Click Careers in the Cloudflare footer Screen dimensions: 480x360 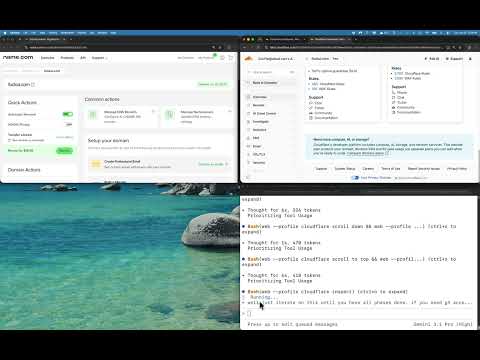(368, 169)
